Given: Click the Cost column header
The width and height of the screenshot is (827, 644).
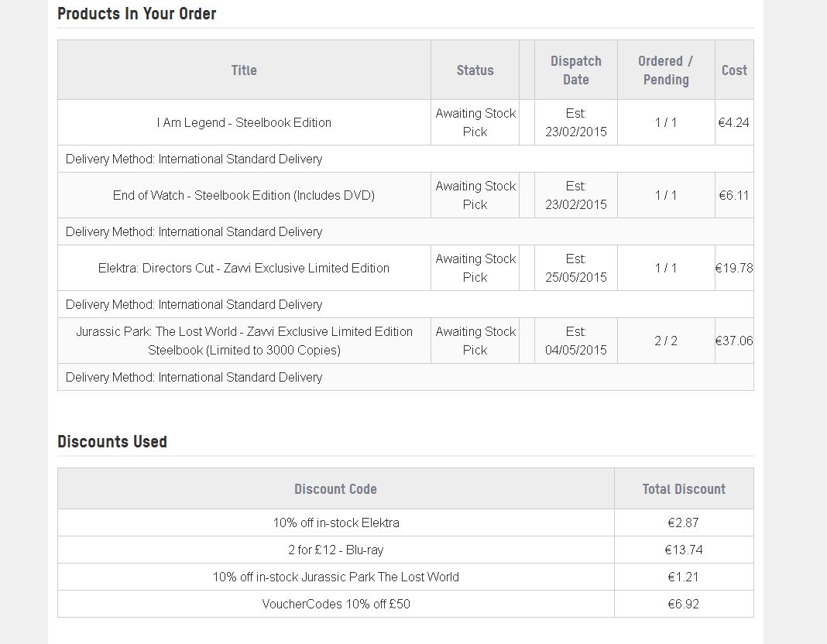Looking at the screenshot, I should [734, 70].
